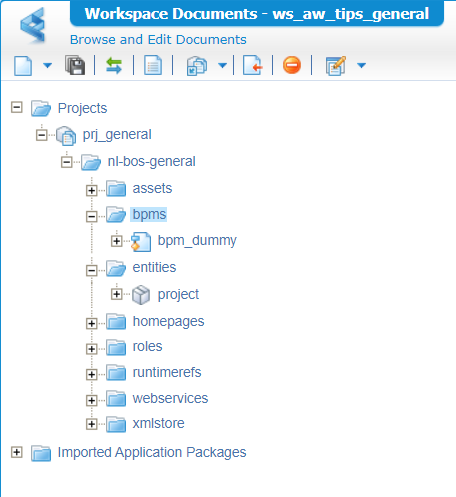Select the xmlstore tree item
The height and width of the screenshot is (497, 456).
point(158,423)
